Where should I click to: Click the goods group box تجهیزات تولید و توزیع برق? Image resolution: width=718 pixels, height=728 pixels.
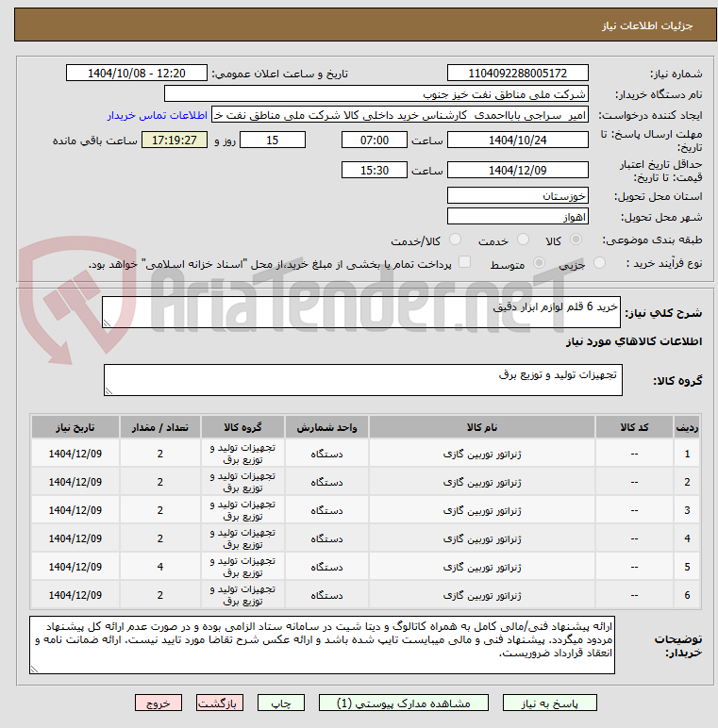[x=362, y=380]
